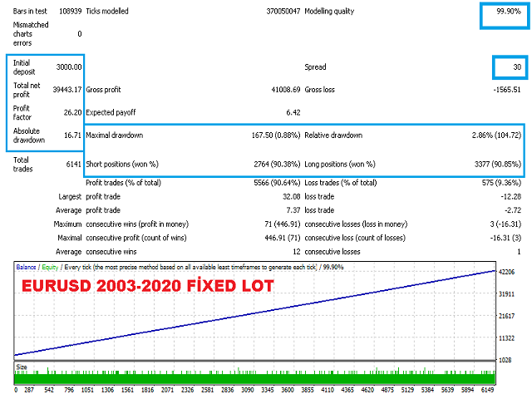Screen dimensions: 532x399
Task: Select the 11322 balance axis label
Action: point(506,338)
